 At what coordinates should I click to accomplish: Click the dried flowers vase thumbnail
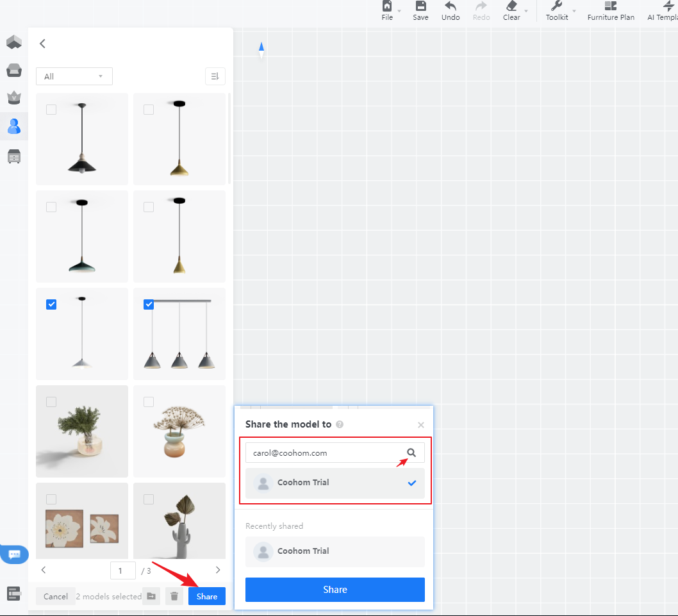coord(179,431)
